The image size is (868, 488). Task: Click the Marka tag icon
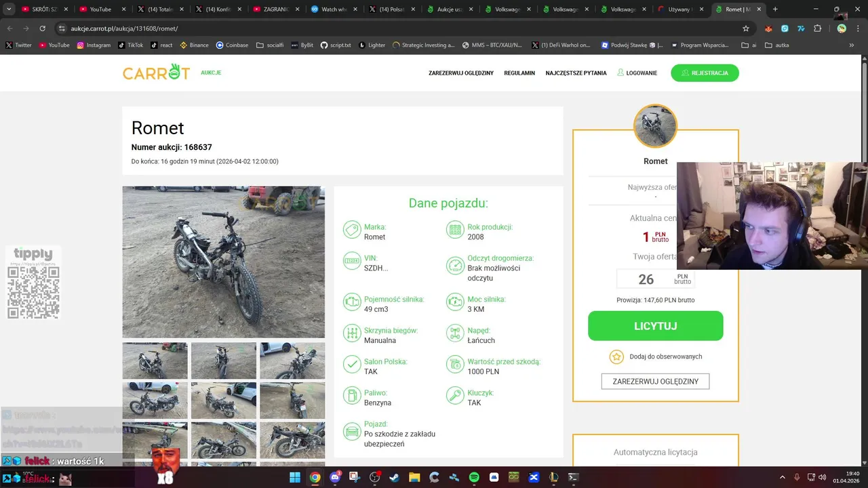351,230
